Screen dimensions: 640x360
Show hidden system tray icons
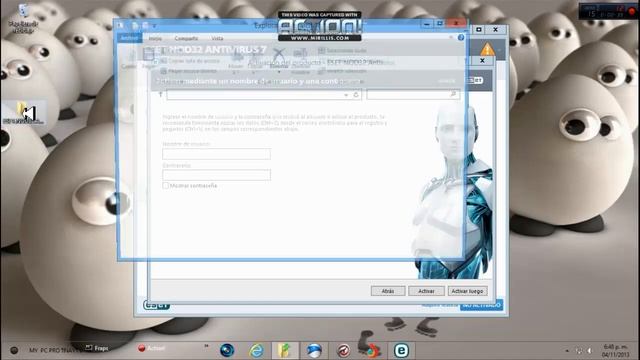[x=567, y=351]
